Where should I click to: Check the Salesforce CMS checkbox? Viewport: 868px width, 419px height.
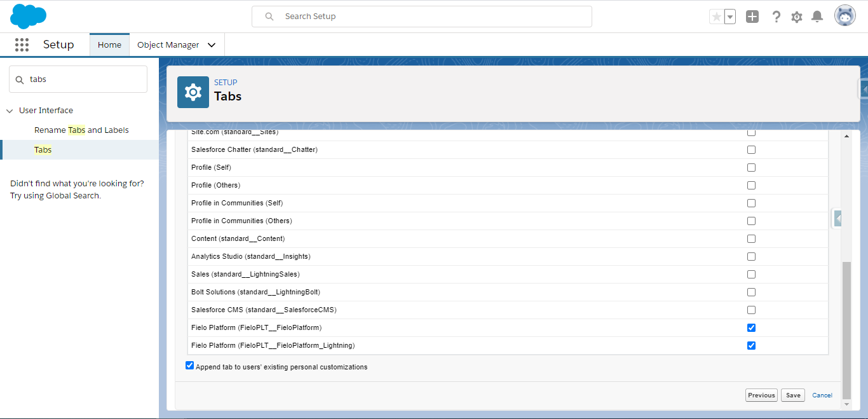pyautogui.click(x=751, y=310)
